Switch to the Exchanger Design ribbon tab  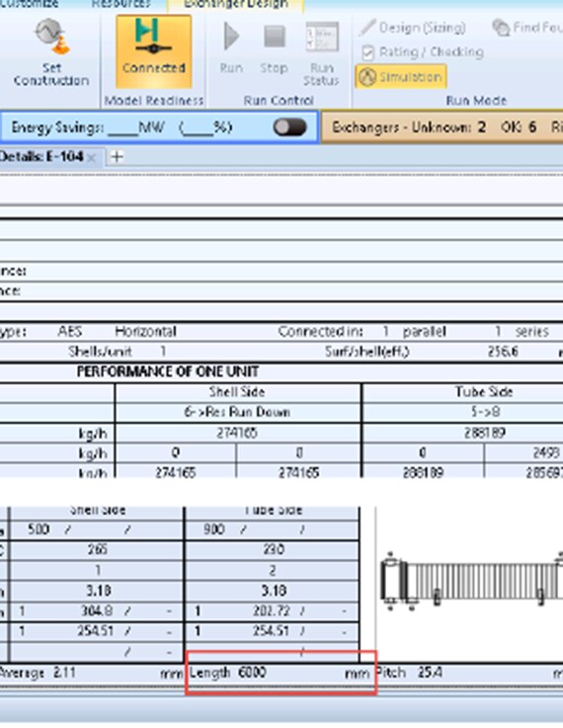click(235, 5)
